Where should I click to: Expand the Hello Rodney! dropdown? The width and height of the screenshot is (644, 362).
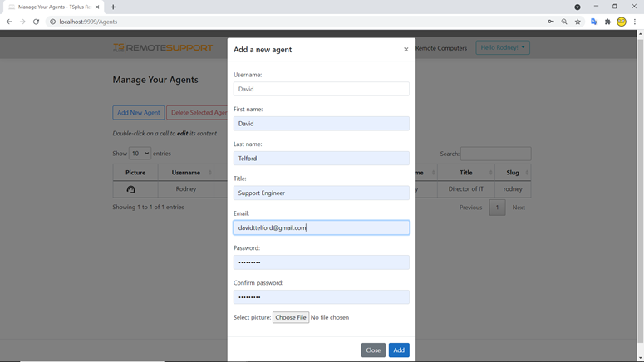(502, 48)
